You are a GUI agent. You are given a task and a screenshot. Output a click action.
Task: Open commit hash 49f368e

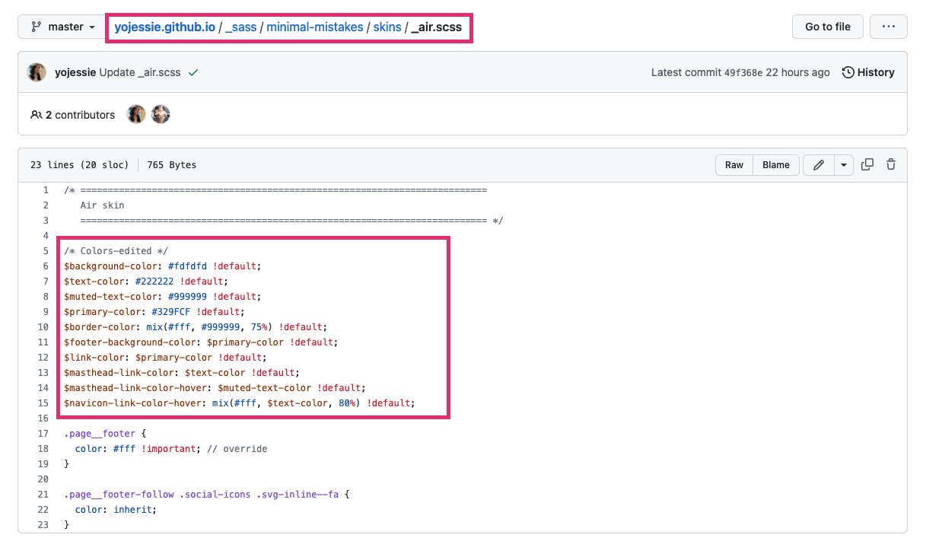(x=743, y=72)
